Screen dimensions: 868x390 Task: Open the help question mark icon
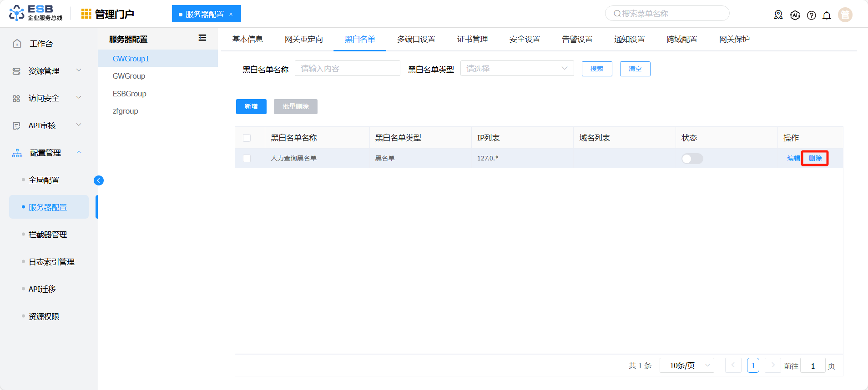click(811, 15)
